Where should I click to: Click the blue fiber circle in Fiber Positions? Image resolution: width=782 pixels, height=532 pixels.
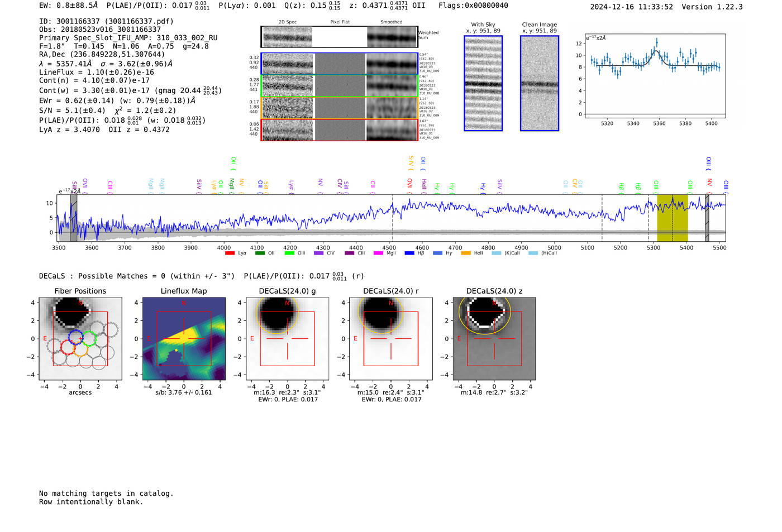click(x=75, y=337)
